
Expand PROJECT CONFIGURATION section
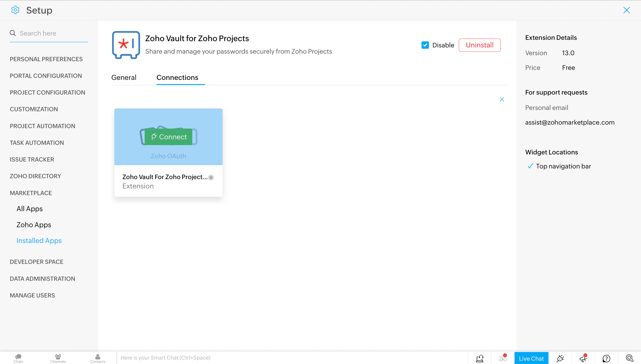[x=47, y=93]
